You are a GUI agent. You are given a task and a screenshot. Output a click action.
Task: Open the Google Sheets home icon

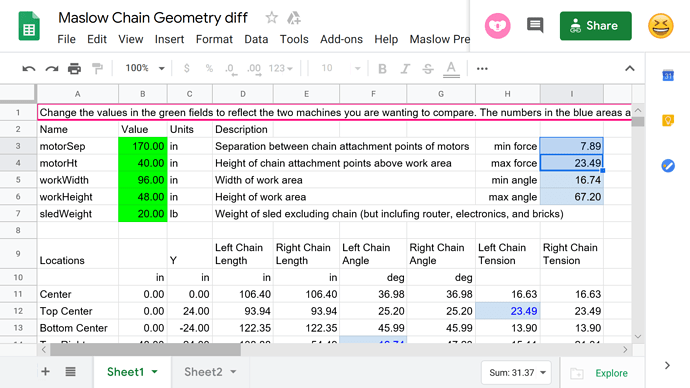pos(29,27)
